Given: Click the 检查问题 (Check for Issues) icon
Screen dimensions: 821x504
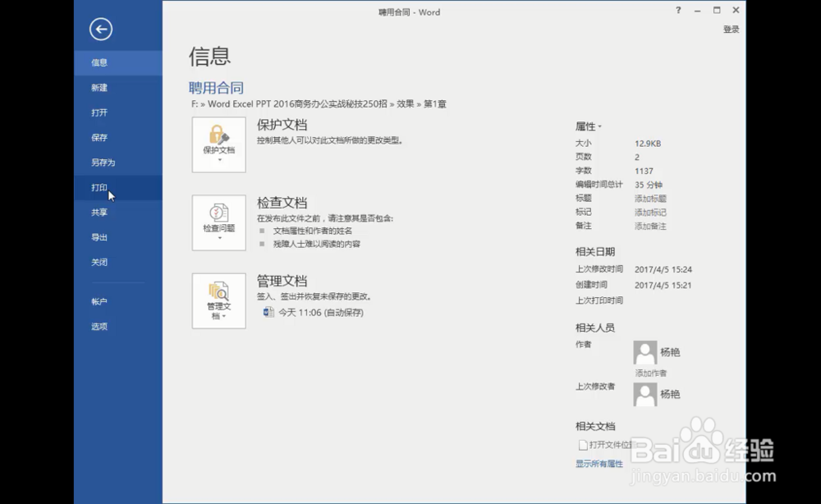Looking at the screenshot, I should click(x=218, y=218).
